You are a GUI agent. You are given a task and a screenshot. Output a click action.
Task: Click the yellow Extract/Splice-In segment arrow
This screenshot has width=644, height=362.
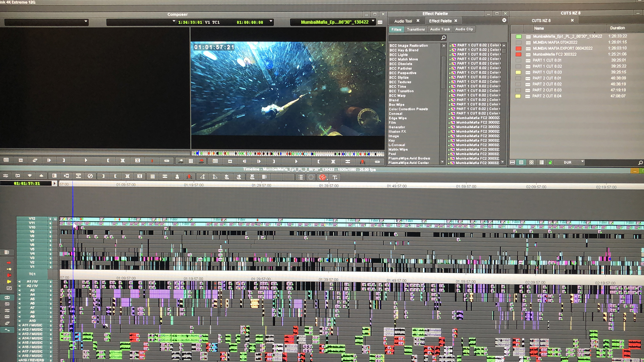pos(9,269)
